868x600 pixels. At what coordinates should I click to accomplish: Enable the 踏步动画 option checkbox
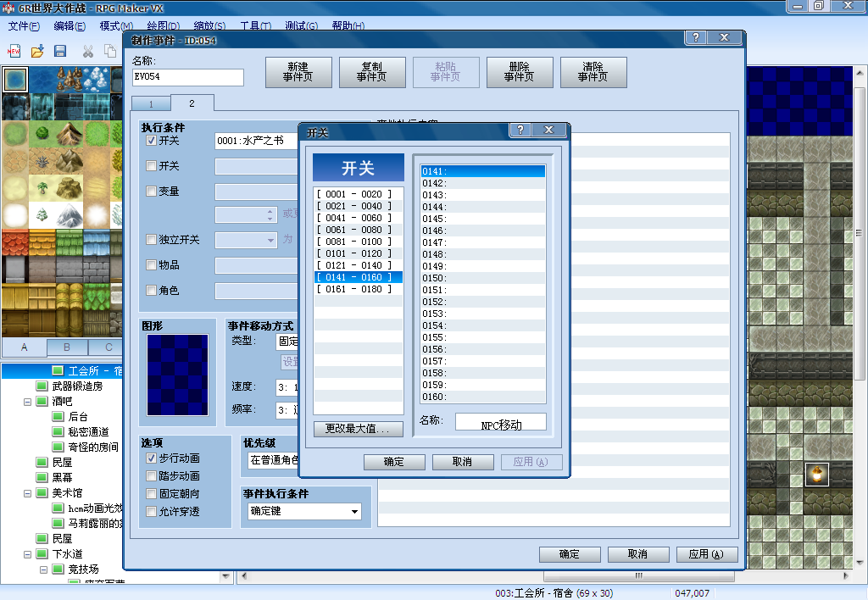coord(151,476)
